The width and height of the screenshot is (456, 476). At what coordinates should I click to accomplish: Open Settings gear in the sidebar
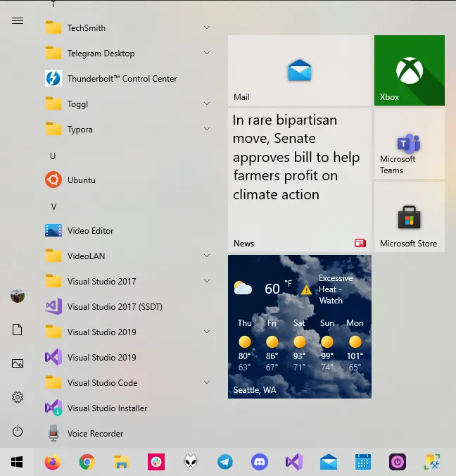pos(18,397)
